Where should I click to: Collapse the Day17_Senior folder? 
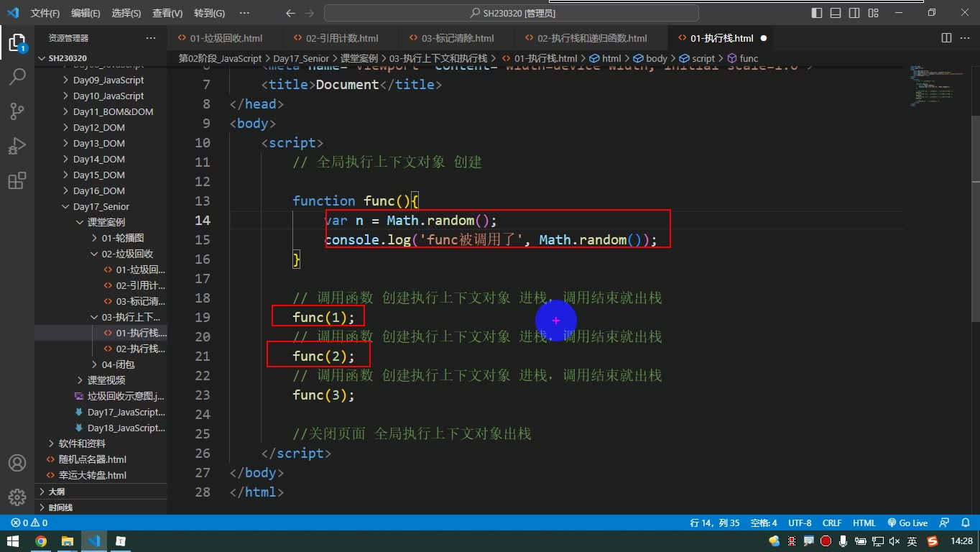tap(101, 206)
